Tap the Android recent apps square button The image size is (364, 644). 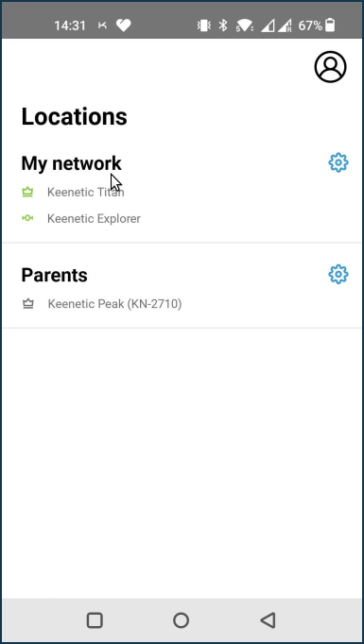95,619
